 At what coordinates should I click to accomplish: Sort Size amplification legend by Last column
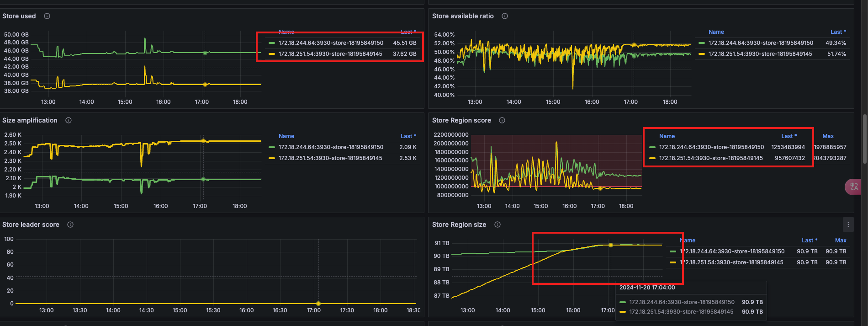point(408,136)
